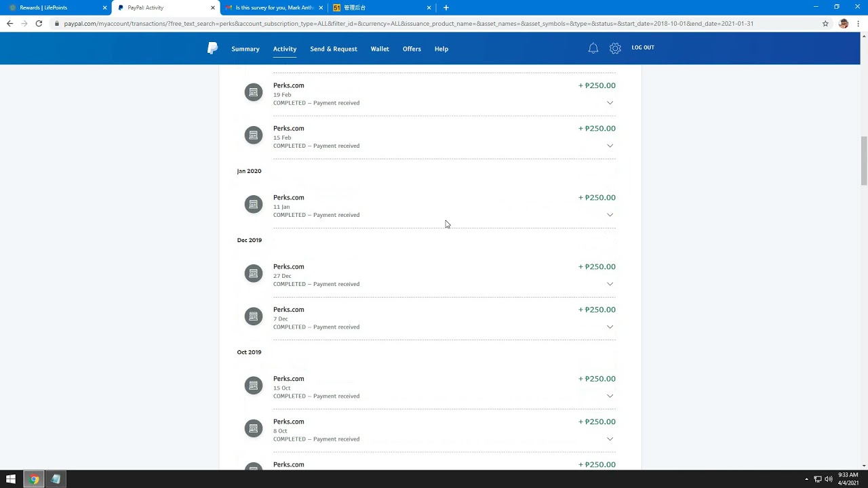The image size is (868, 488).
Task: Expand the 8 Oct transaction details
Action: (610, 439)
